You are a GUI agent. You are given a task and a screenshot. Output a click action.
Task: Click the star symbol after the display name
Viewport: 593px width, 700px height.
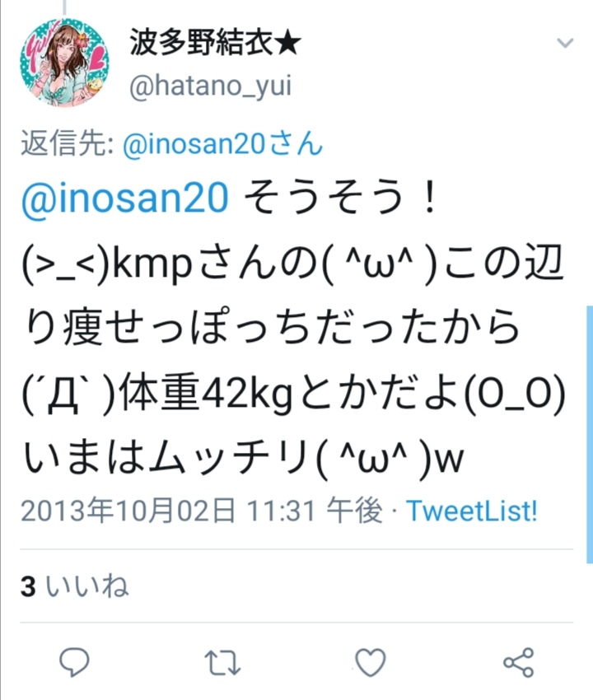[x=288, y=44]
